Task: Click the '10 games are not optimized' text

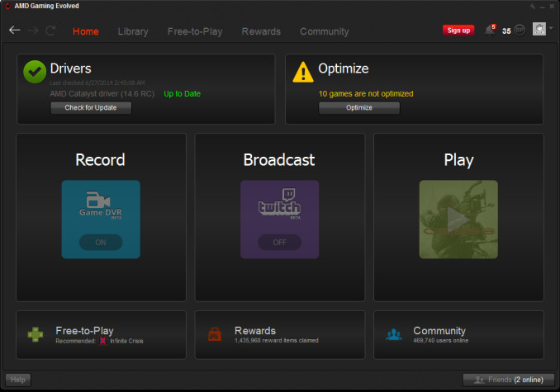Action: 366,94
